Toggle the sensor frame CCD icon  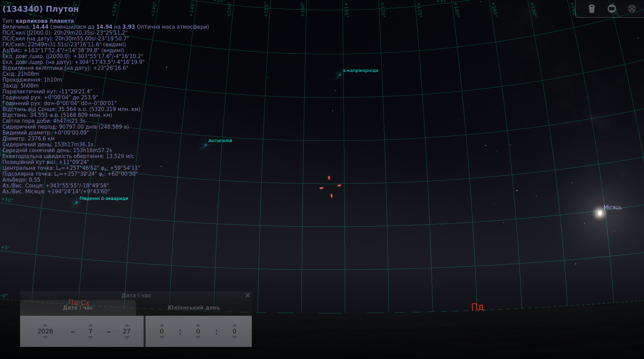coord(612,9)
